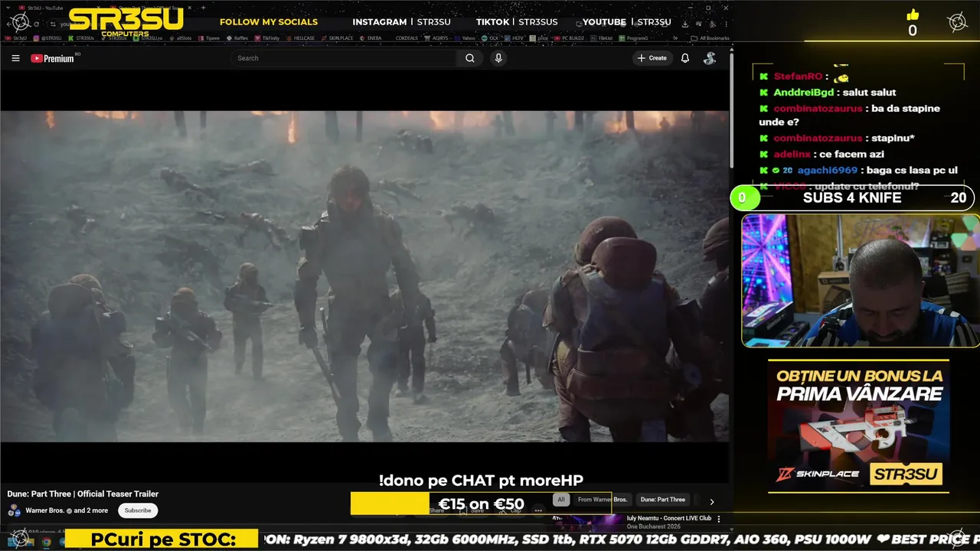Open browser downloads icon
This screenshot has height=551, width=980.
(x=684, y=24)
